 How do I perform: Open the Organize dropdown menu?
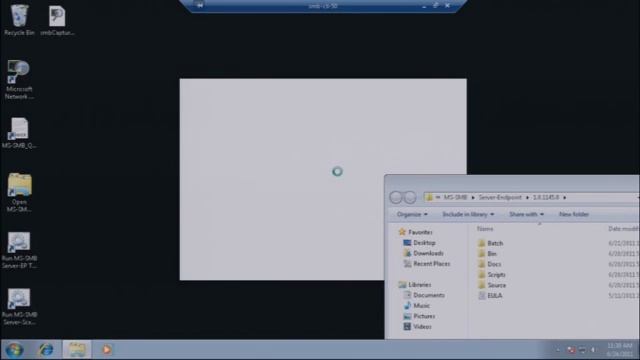pos(412,214)
